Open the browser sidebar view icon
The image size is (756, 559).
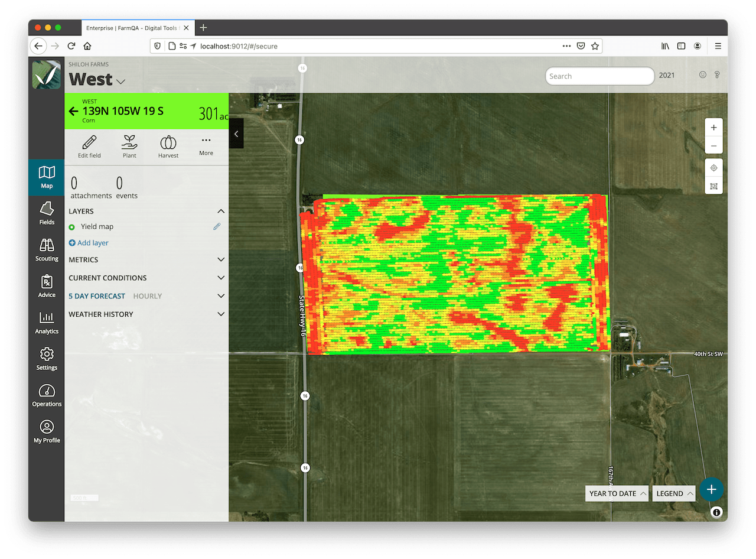(x=681, y=46)
